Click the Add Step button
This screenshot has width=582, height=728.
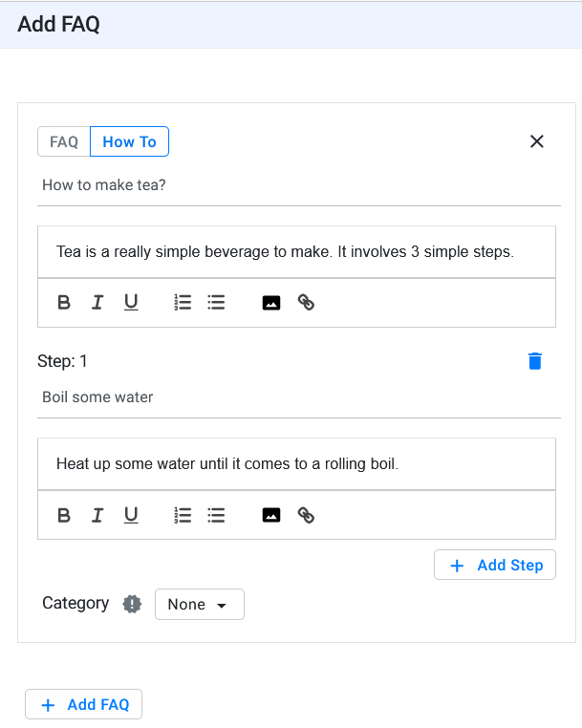495,565
